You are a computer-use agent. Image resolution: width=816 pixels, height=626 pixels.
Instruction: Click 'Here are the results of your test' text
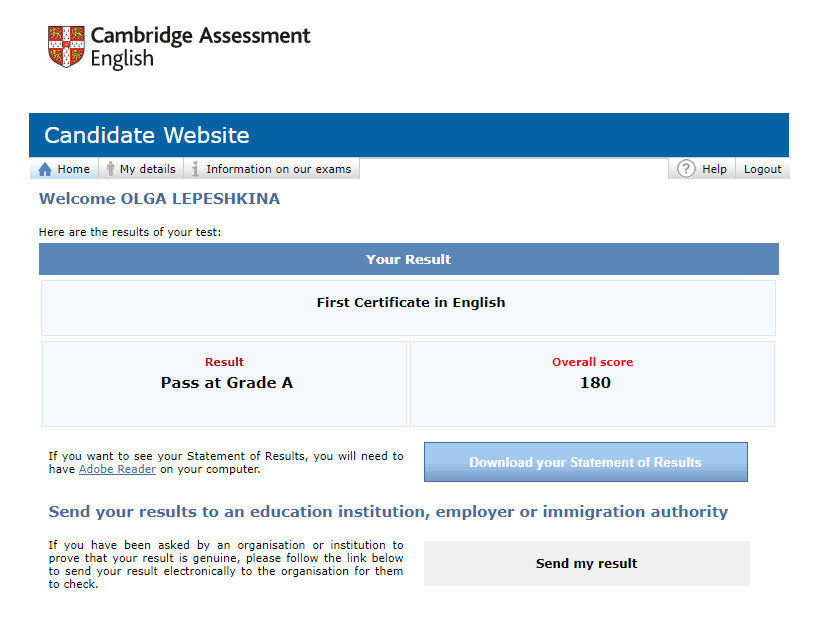(130, 232)
